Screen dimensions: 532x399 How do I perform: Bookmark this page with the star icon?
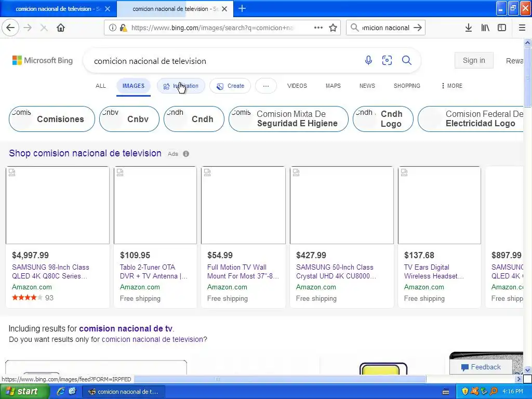click(333, 28)
